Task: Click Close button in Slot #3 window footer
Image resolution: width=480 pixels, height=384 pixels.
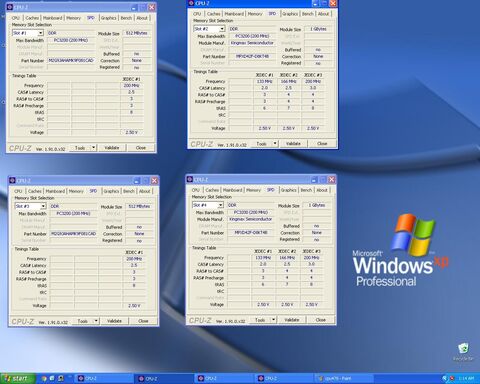Action: [x=143, y=321]
